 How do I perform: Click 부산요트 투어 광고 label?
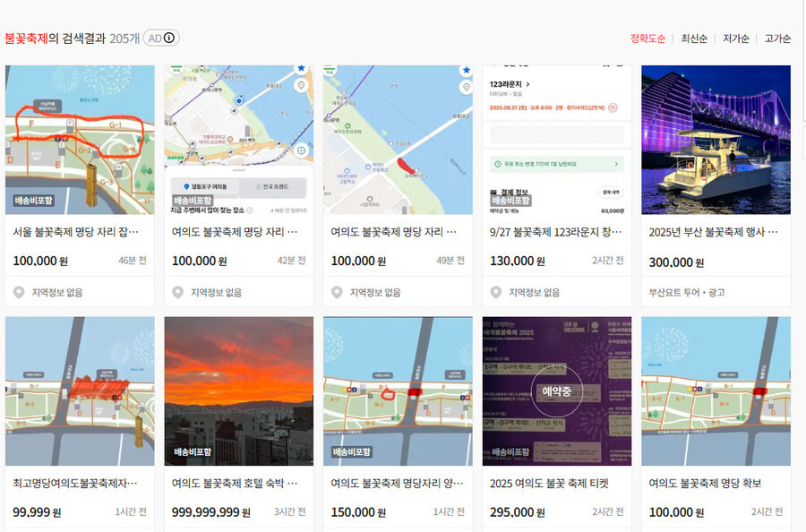pos(686,292)
